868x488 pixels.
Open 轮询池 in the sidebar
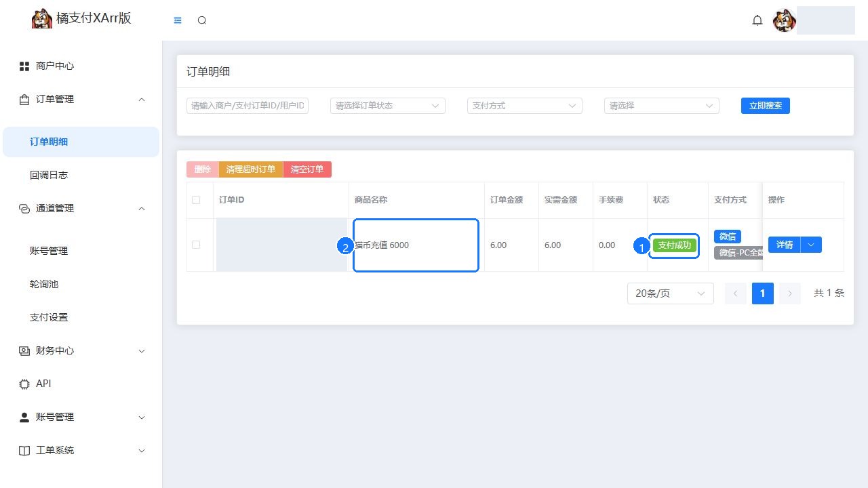[81, 284]
